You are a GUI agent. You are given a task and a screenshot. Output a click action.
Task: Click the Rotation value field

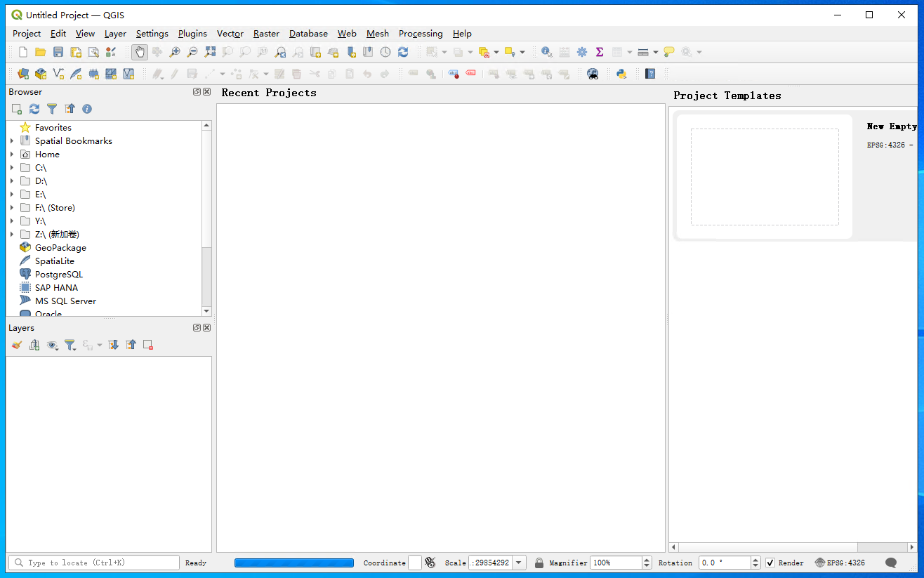coord(725,563)
